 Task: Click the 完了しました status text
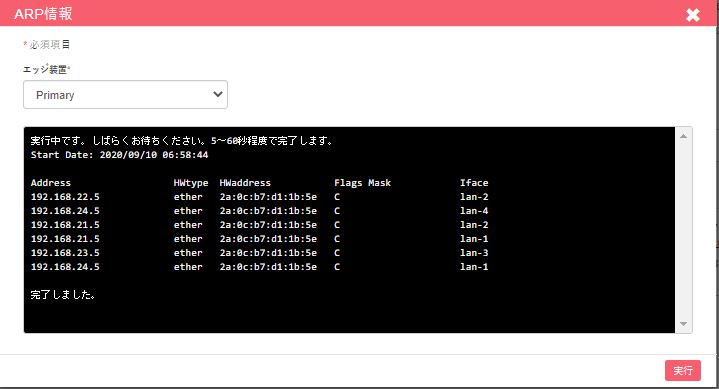click(63, 295)
